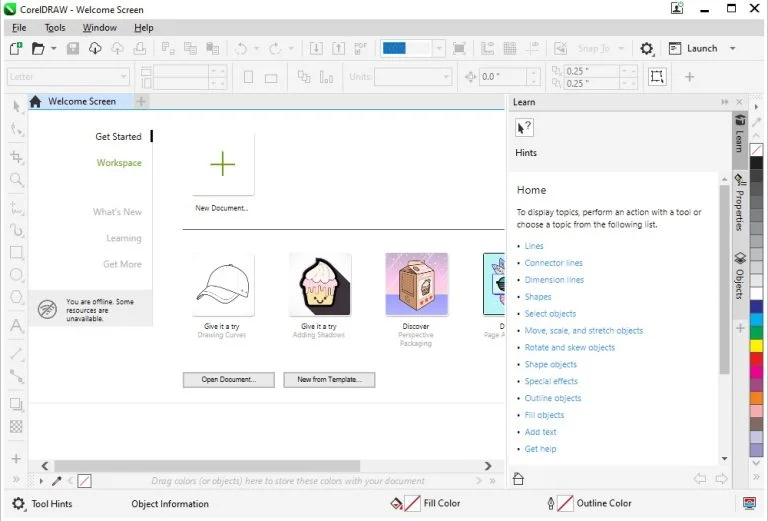Image resolution: width=768 pixels, height=521 pixels.
Task: Open the Launch dropdown arrow
Action: (x=733, y=48)
